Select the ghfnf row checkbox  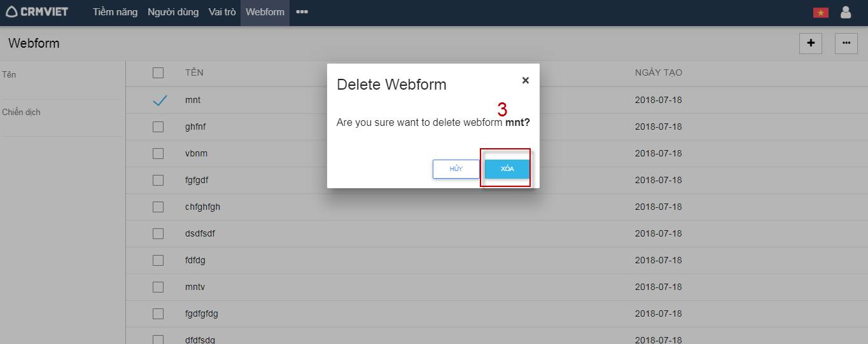(x=158, y=127)
